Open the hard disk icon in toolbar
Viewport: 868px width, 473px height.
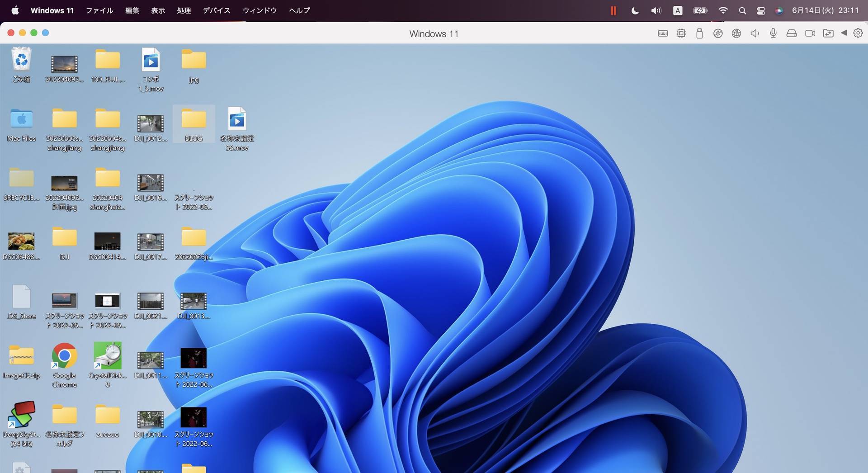click(x=792, y=33)
